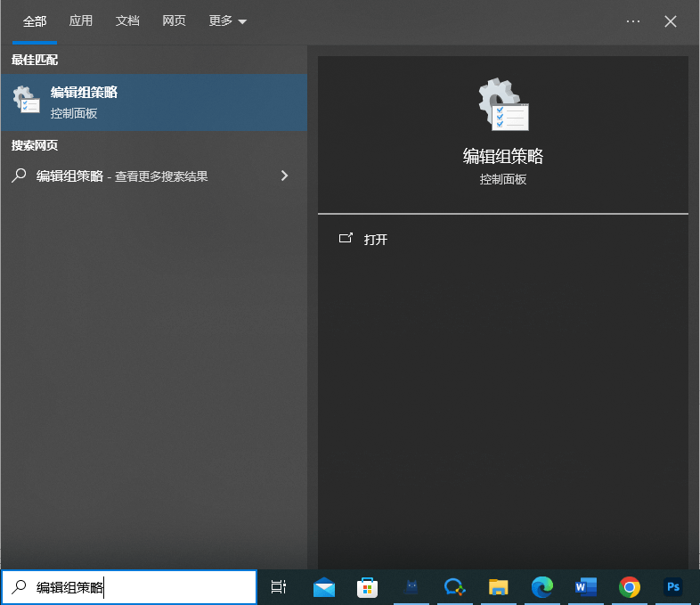Switch to the 网页 tab
Viewport: 700px width, 605px height.
174,21
